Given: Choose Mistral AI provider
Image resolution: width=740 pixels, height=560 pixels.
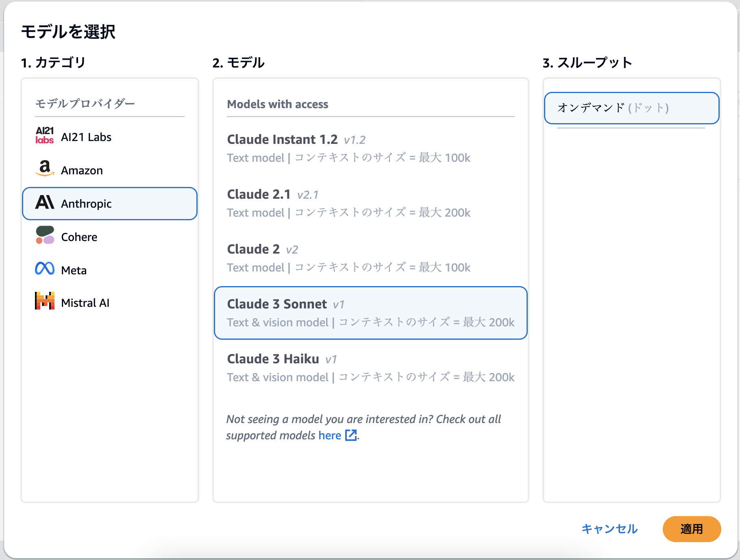Looking at the screenshot, I should pos(110,303).
